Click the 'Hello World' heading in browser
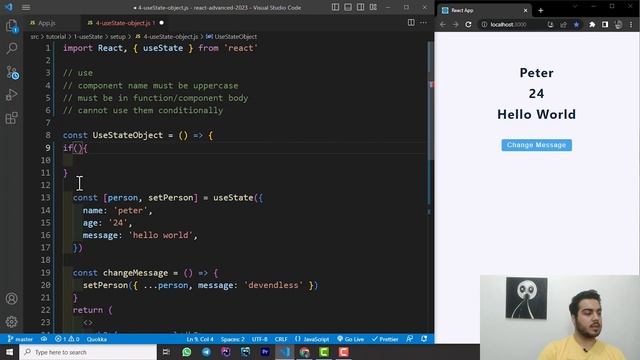This screenshot has height=360, width=640. pyautogui.click(x=536, y=114)
